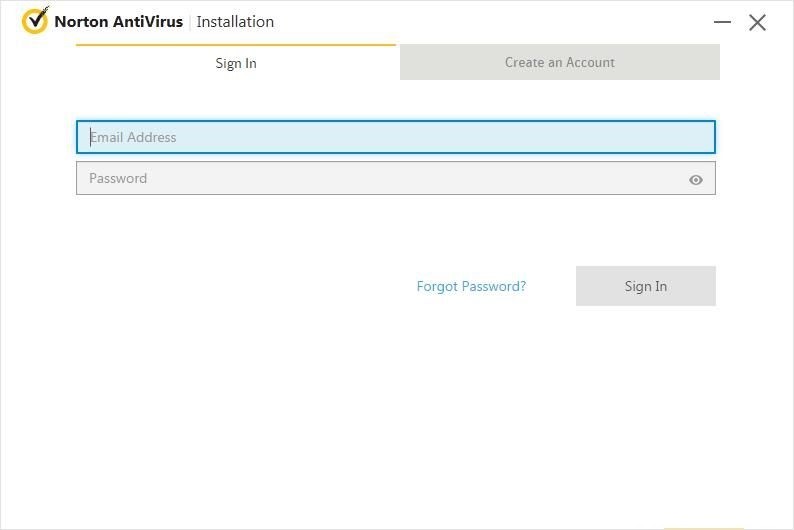
Task: Click the dash minimize icon in title bar
Action: [x=723, y=22]
